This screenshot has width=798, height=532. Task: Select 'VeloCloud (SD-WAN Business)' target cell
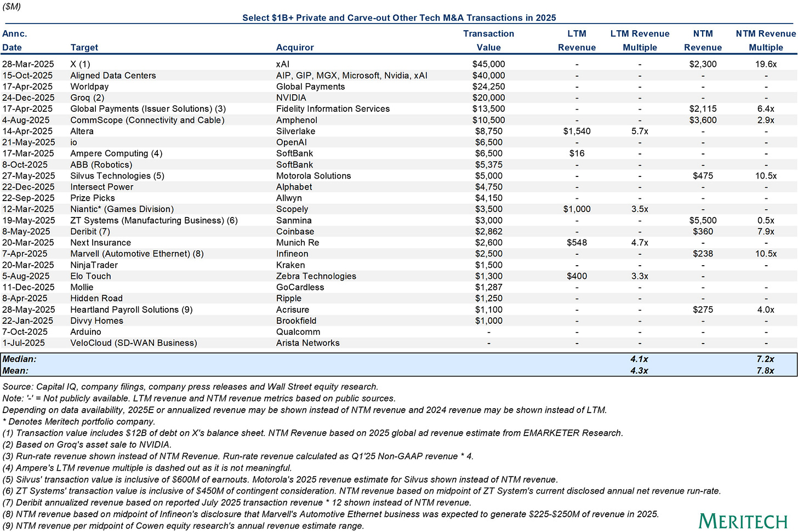click(x=133, y=343)
